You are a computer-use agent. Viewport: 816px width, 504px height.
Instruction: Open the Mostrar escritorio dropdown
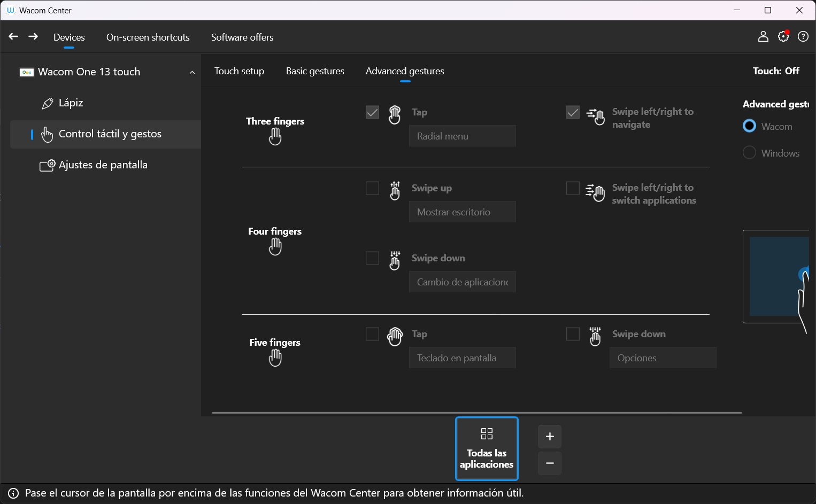463,212
